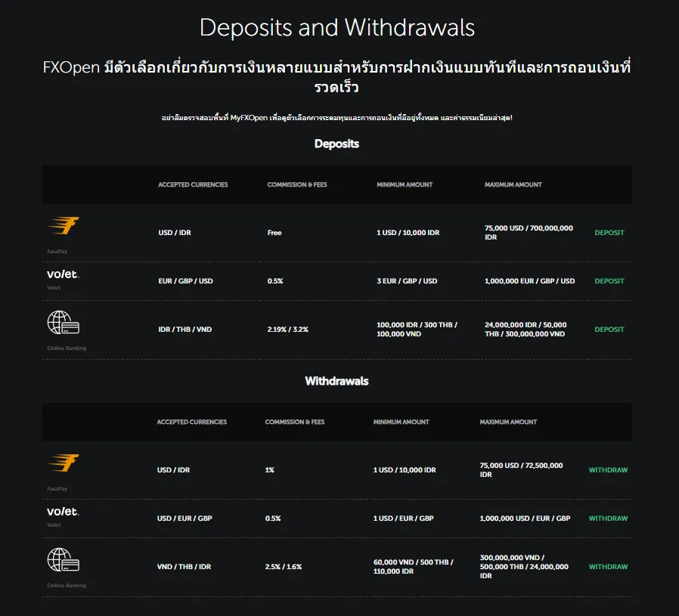Click the FasaPay label under deposit logo

click(x=57, y=252)
